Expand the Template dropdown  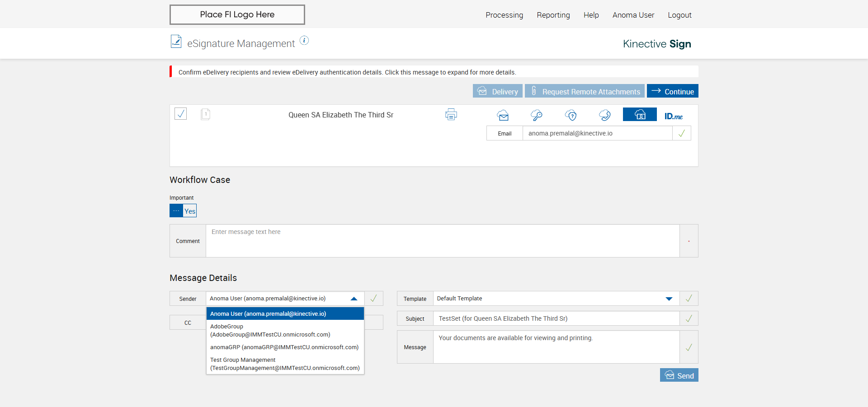[669, 299]
